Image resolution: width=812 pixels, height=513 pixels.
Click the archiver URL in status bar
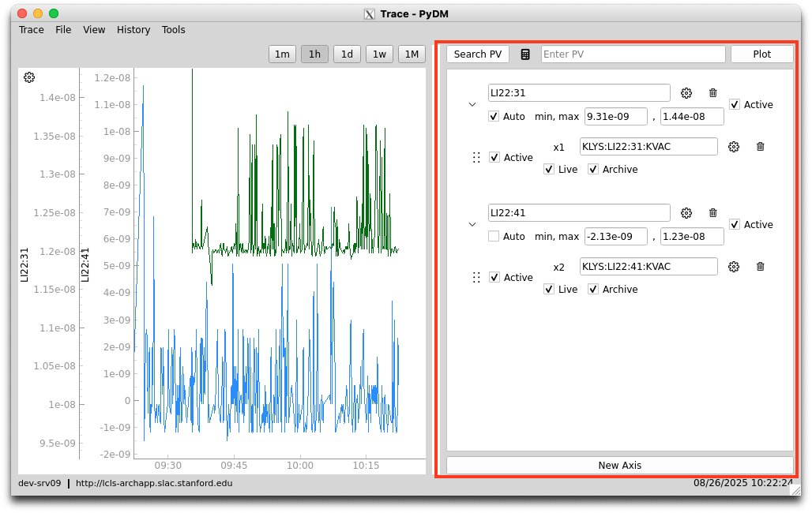[x=154, y=484]
